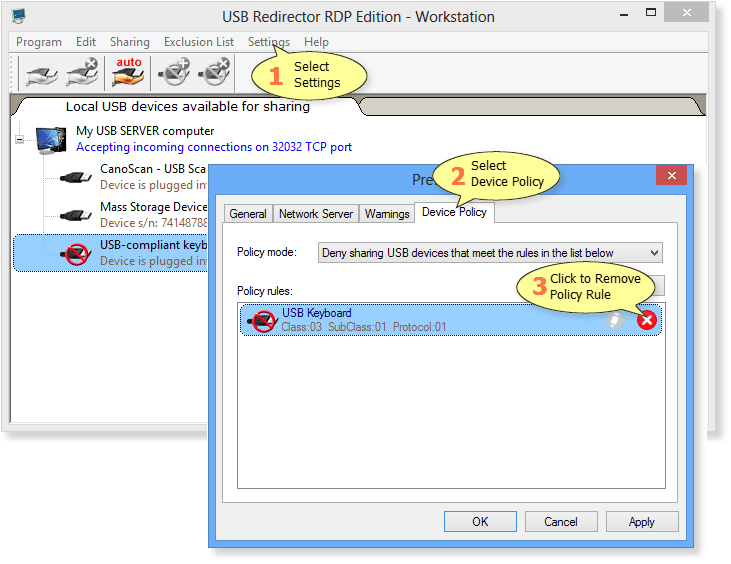Click the OK button
The image size is (731, 564).
(x=480, y=521)
